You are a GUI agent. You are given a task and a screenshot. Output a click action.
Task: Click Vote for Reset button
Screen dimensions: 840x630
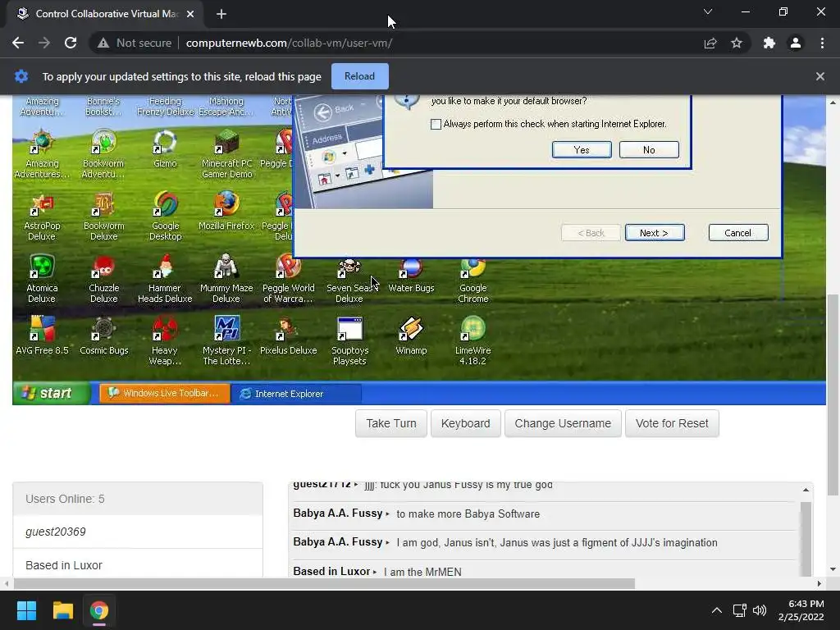pyautogui.click(x=672, y=423)
